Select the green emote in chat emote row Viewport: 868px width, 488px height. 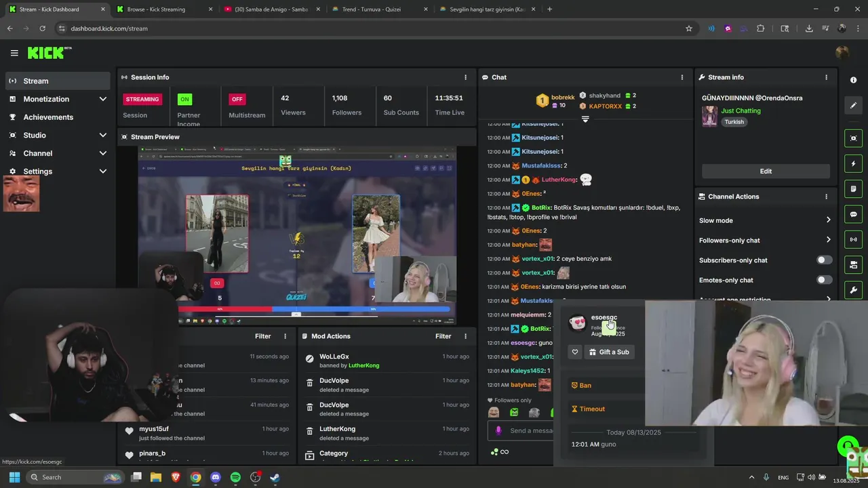pos(514,413)
